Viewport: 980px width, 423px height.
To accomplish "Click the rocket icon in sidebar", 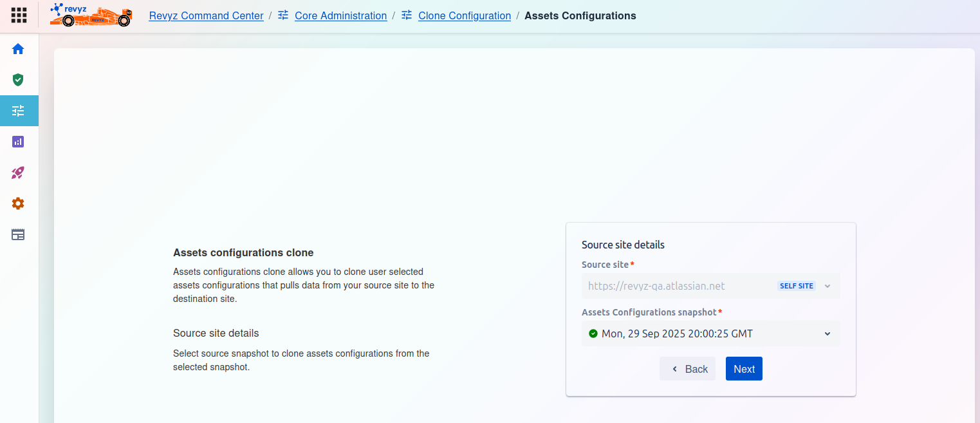I will point(18,173).
